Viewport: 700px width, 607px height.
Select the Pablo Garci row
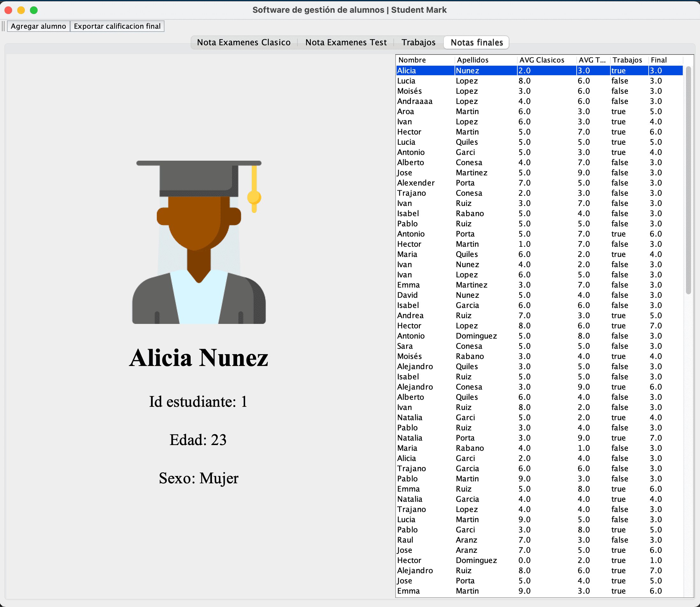[539, 530]
